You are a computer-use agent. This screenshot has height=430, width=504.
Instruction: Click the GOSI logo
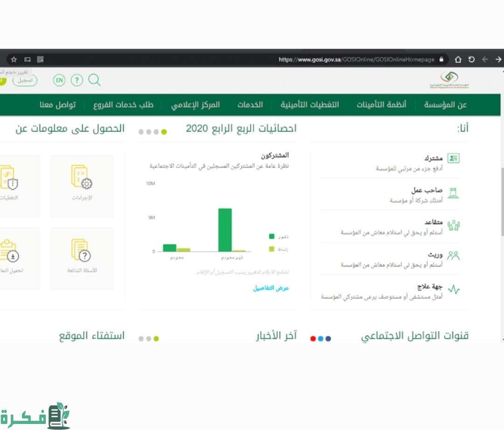point(449,79)
